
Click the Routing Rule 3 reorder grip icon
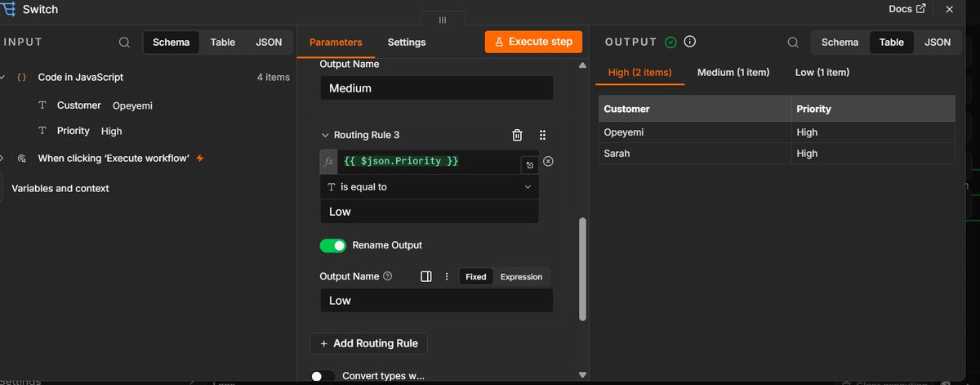pyautogui.click(x=542, y=135)
